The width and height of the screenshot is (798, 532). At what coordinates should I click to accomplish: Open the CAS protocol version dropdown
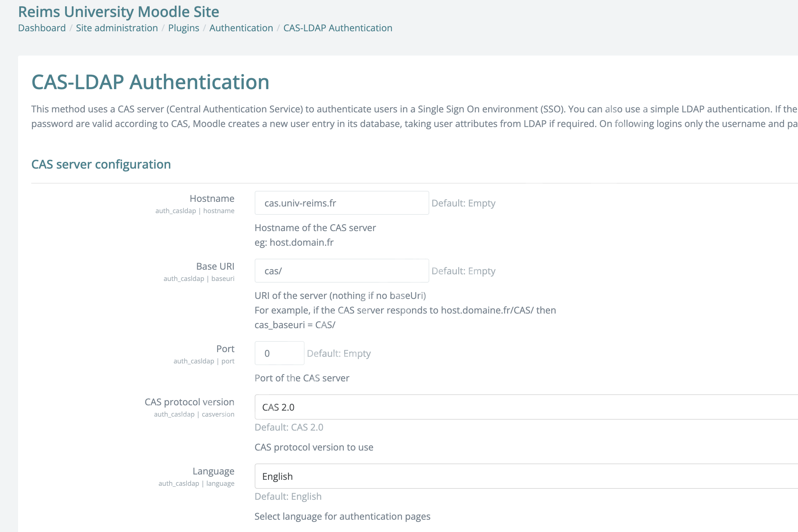coord(526,407)
